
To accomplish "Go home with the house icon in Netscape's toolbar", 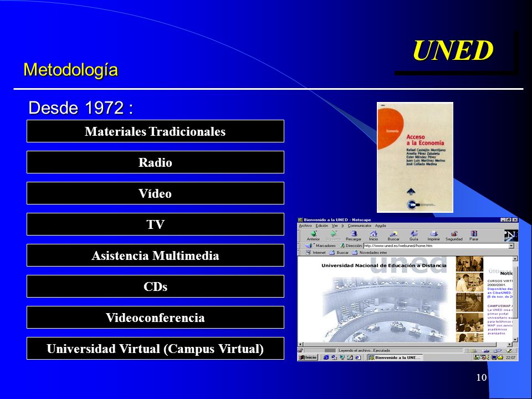I will tap(373, 236).
